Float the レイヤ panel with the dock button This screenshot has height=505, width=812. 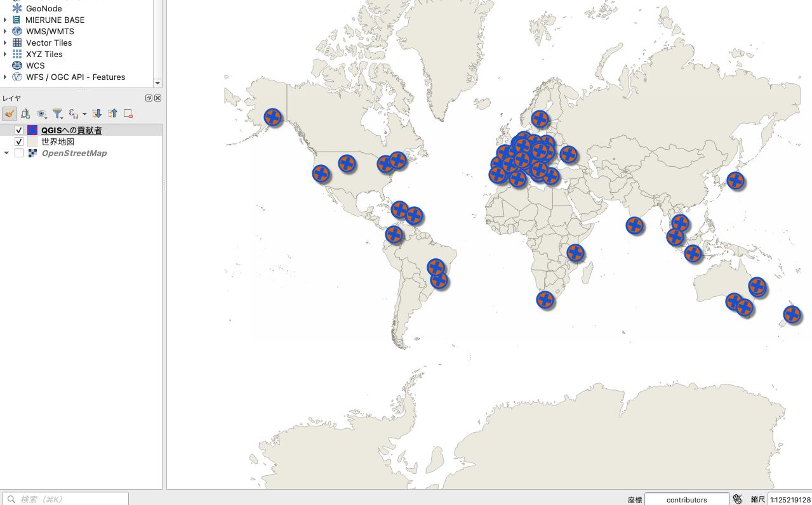149,98
